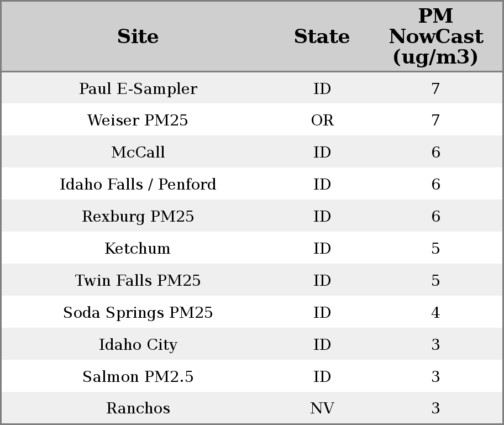The height and width of the screenshot is (425, 504).
Task: Click the PM NowCast (ug/m3) header
Action: coord(435,36)
